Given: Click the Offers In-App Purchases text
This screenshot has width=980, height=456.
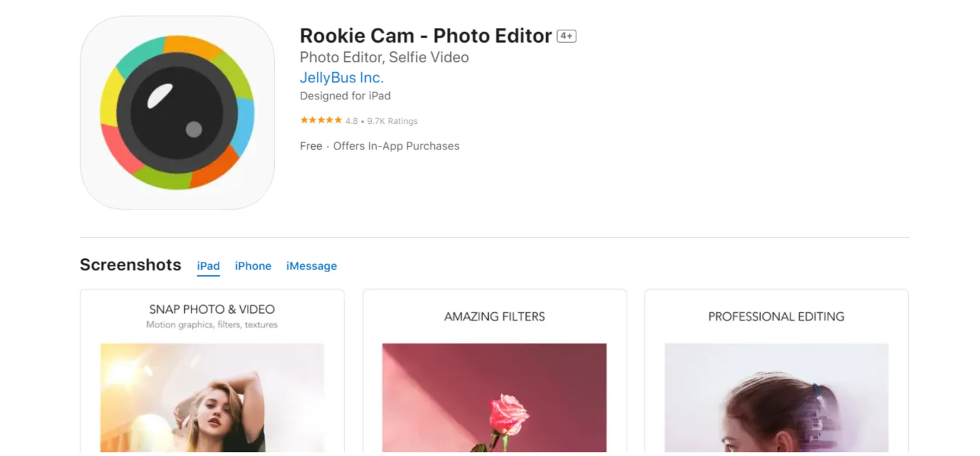Looking at the screenshot, I should coord(396,146).
